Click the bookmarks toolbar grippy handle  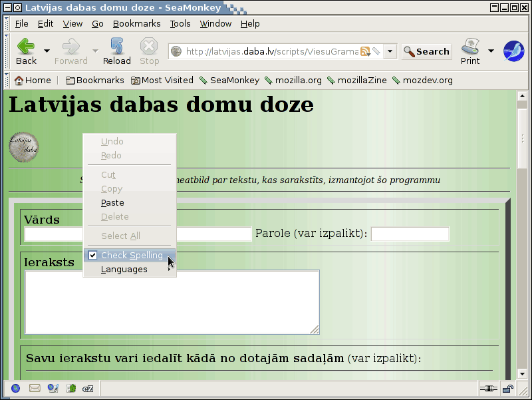pos(7,81)
